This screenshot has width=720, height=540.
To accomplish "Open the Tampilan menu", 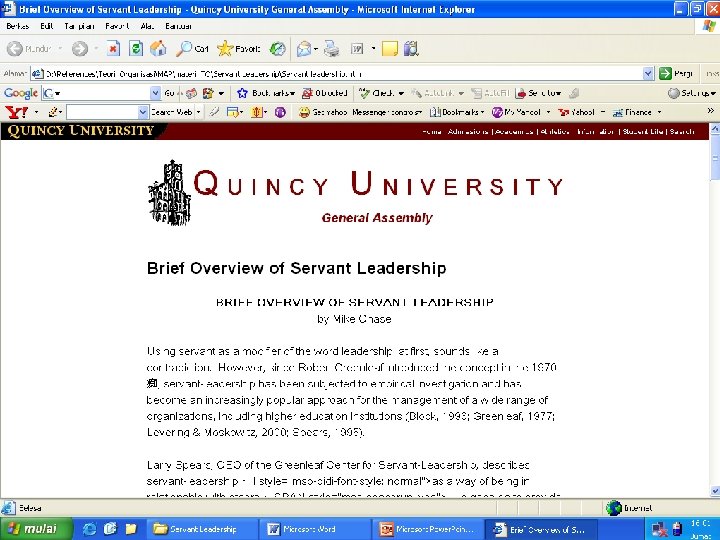I will tap(79, 26).
